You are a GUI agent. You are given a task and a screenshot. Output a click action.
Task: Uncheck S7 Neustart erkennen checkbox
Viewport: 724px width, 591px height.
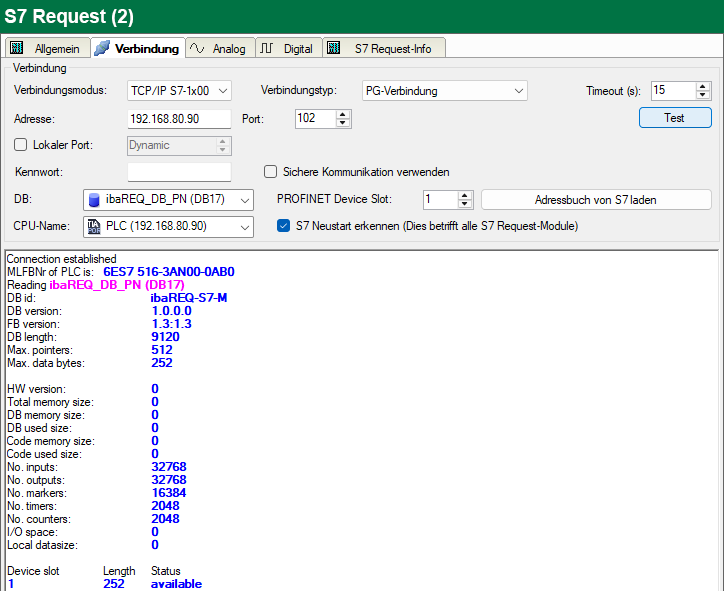283,226
